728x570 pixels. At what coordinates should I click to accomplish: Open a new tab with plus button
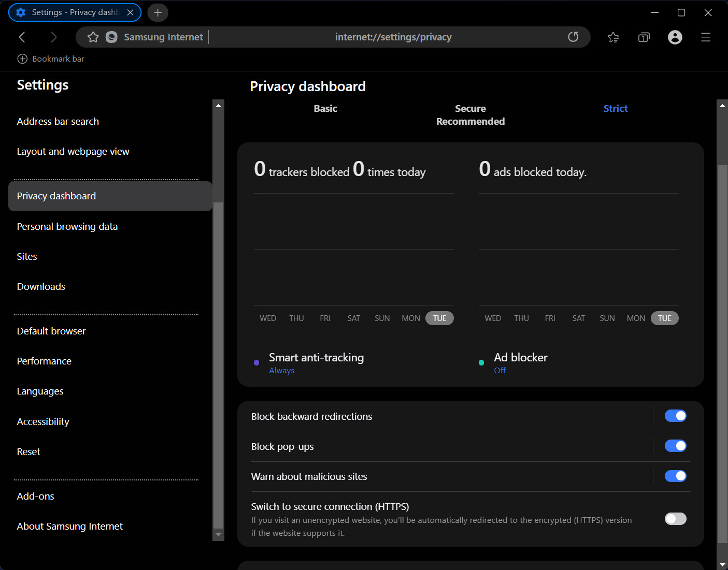point(158,12)
